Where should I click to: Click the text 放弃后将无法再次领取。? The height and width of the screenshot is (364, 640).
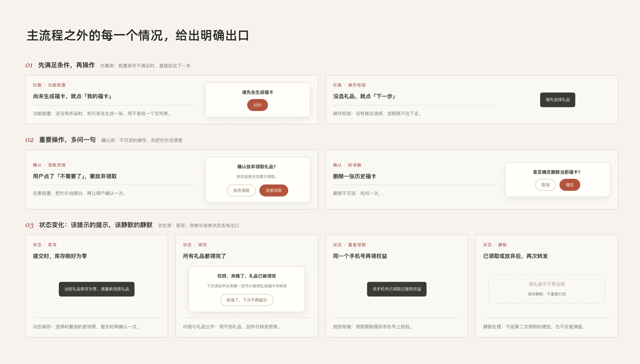(257, 176)
